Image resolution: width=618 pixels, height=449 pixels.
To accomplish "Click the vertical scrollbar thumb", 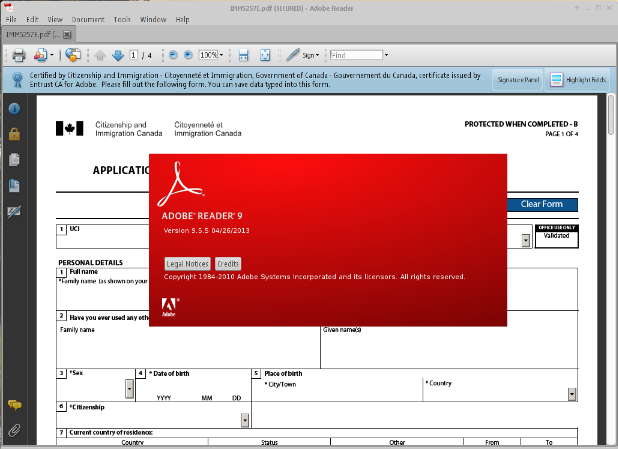I will (611, 115).
